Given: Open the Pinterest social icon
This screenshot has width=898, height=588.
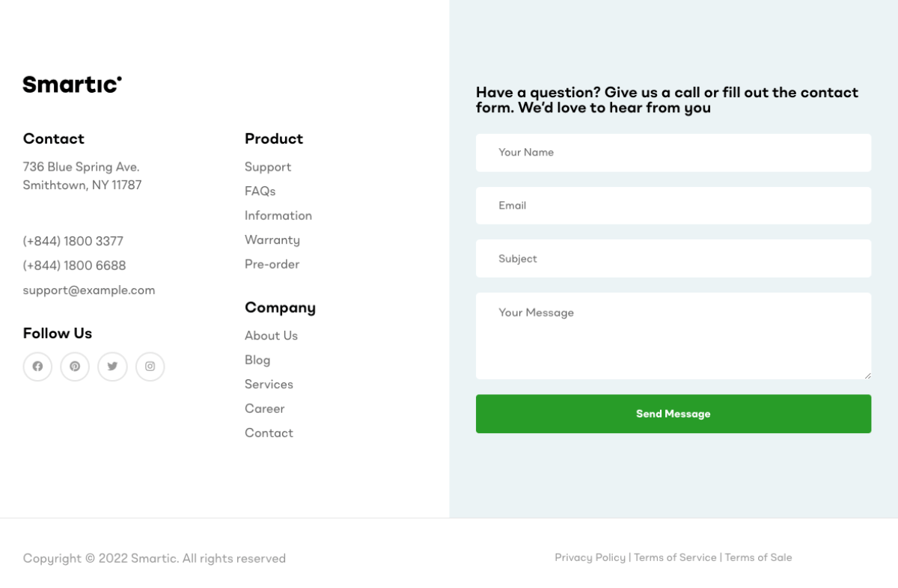Looking at the screenshot, I should coord(75,367).
